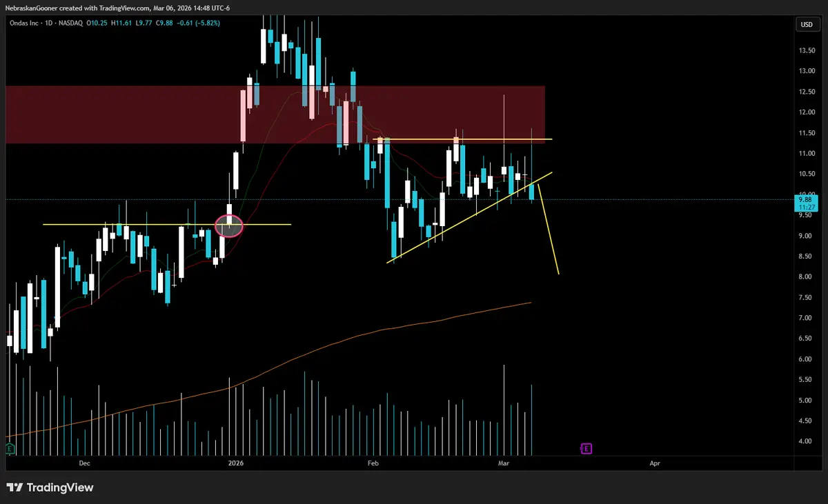Screen dimensions: 828x504
Task: Click the 11.50 price axis label
Action: click(807, 133)
